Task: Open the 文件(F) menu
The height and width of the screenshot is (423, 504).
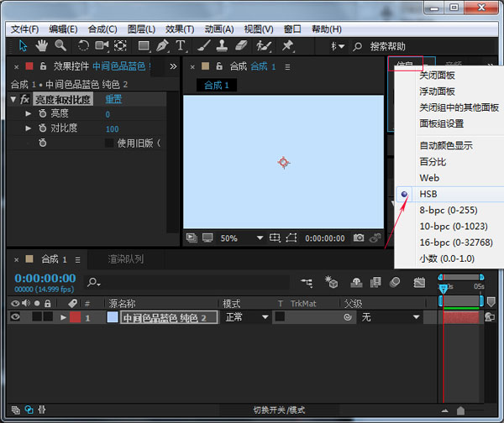Action: 24,29
